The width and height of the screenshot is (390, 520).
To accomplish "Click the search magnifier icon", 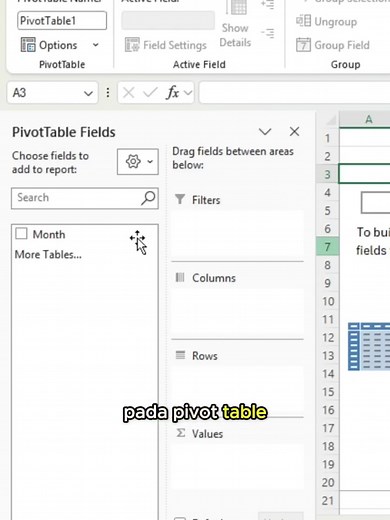I will pyautogui.click(x=148, y=198).
